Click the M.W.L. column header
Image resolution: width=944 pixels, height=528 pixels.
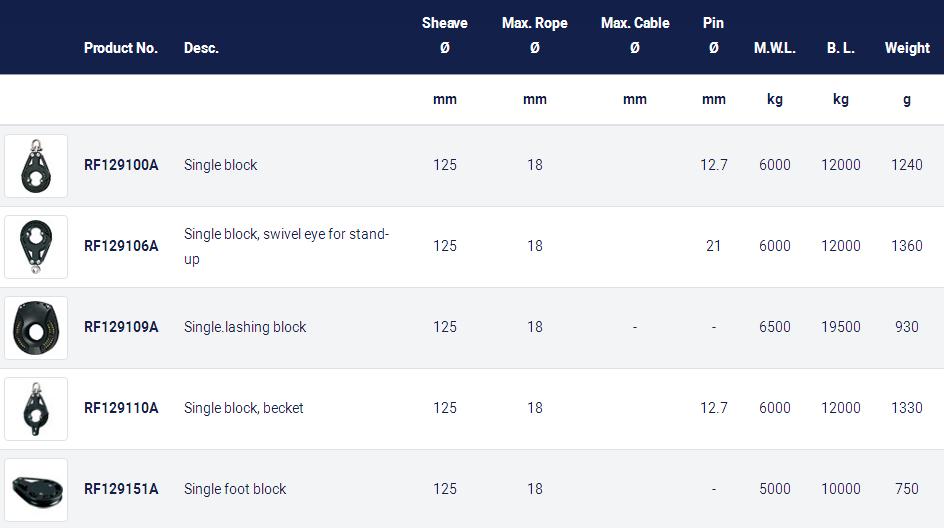coord(775,48)
